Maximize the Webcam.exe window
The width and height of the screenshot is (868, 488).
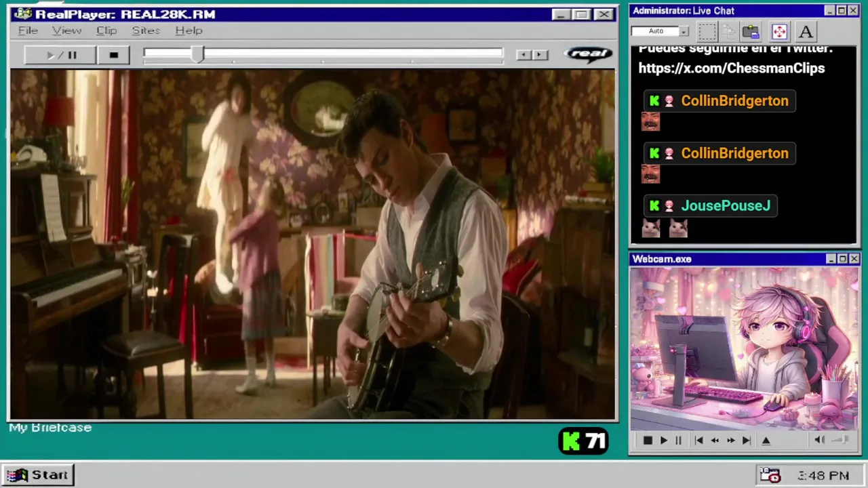[842, 259]
